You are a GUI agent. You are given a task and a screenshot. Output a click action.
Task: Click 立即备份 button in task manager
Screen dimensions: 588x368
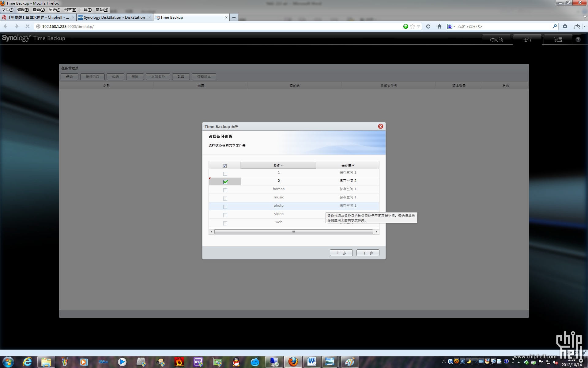point(158,77)
